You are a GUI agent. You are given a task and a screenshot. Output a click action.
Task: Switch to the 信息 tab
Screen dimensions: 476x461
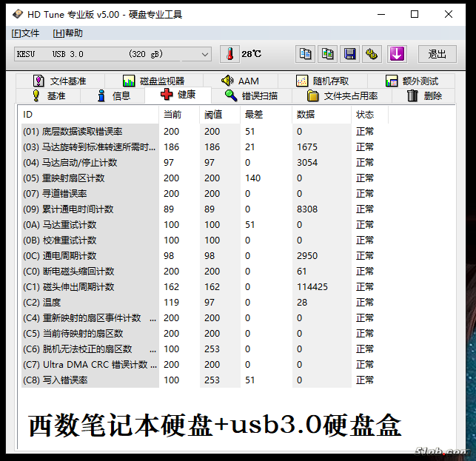[113, 96]
